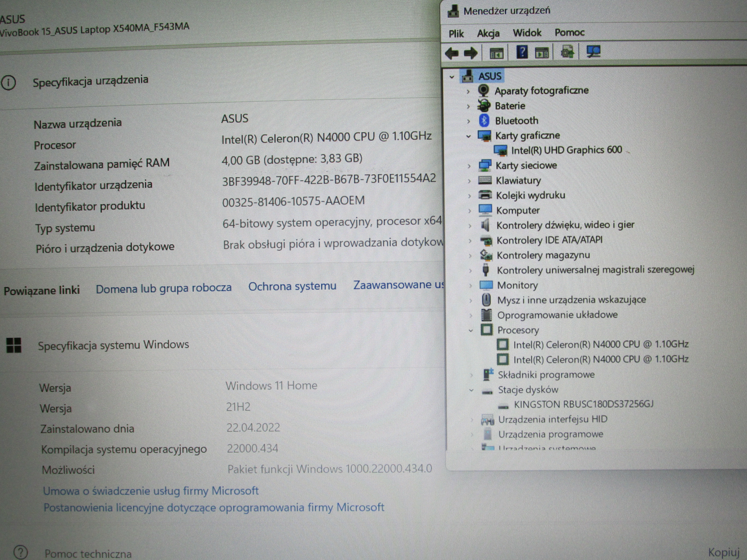Click the info icon beside Specyfikacja urządzenia
This screenshot has width=747, height=560.
[x=8, y=82]
